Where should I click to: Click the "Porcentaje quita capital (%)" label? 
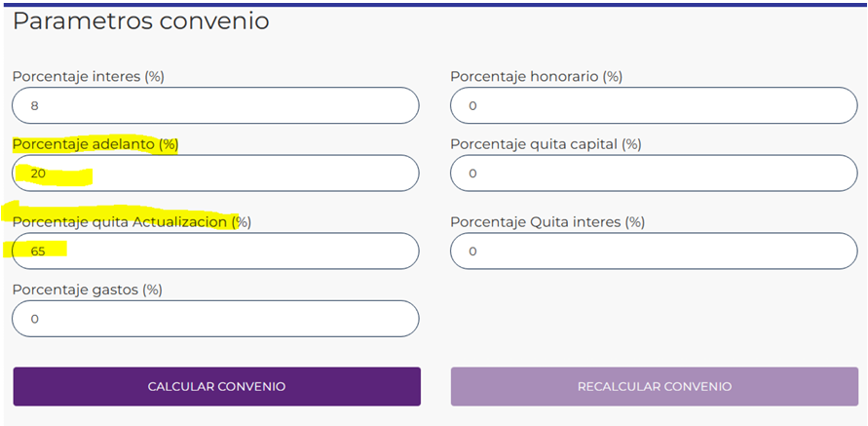546,144
